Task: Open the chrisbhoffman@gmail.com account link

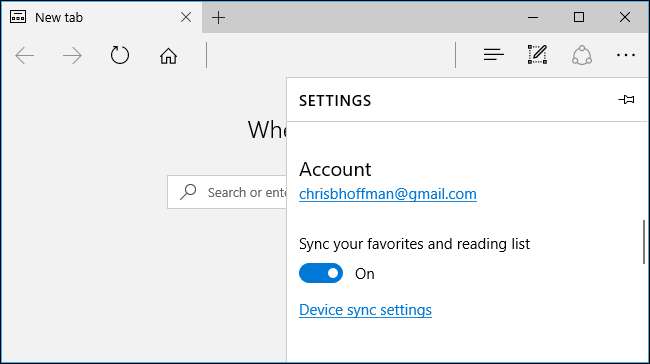Action: pos(388,194)
